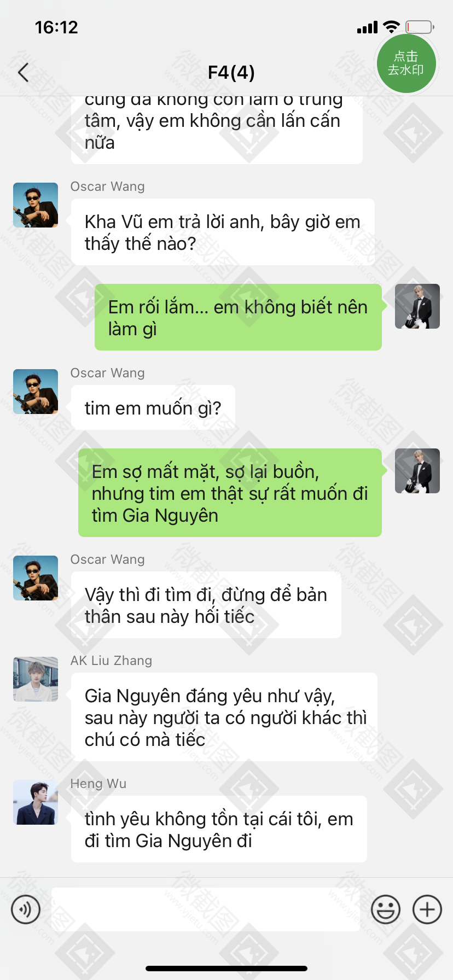
Task: Tap the Wi-Fi icon in status bar
Action: click(x=392, y=27)
